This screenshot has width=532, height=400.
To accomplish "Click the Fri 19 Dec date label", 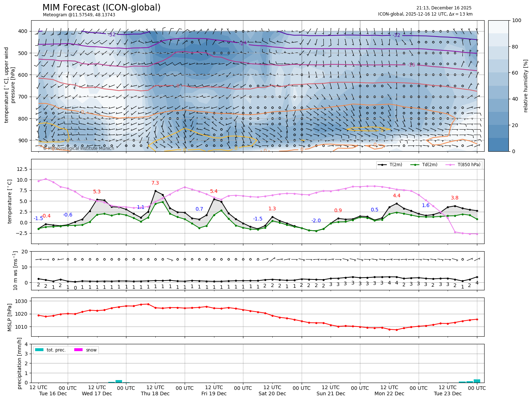I will pos(214,393).
